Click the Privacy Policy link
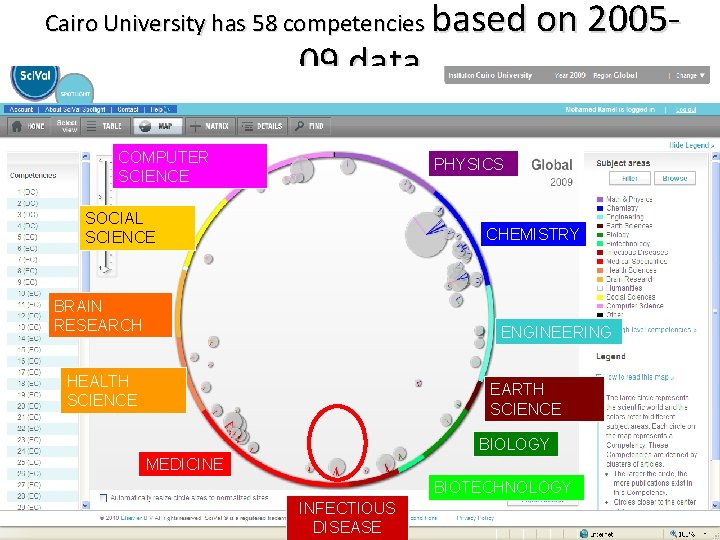720x540 pixels. click(x=475, y=518)
